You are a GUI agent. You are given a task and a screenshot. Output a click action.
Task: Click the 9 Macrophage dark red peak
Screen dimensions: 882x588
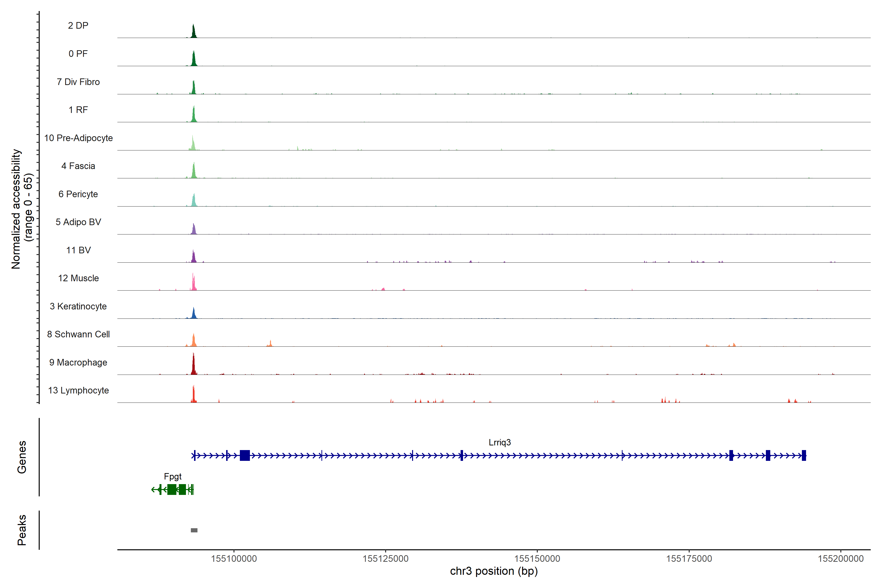click(194, 366)
